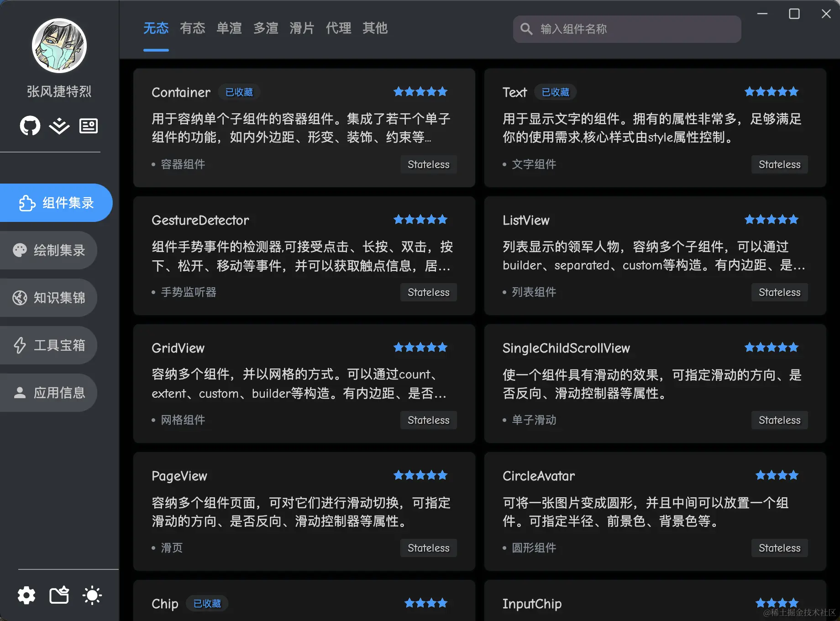Click the user avatar image

click(59, 46)
